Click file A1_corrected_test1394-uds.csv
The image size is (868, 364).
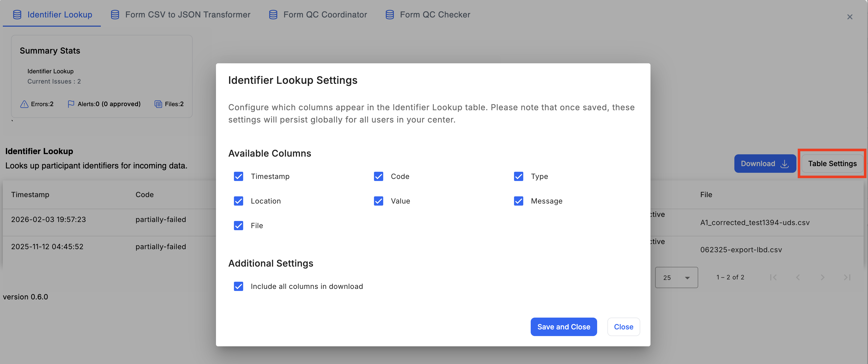[755, 223]
